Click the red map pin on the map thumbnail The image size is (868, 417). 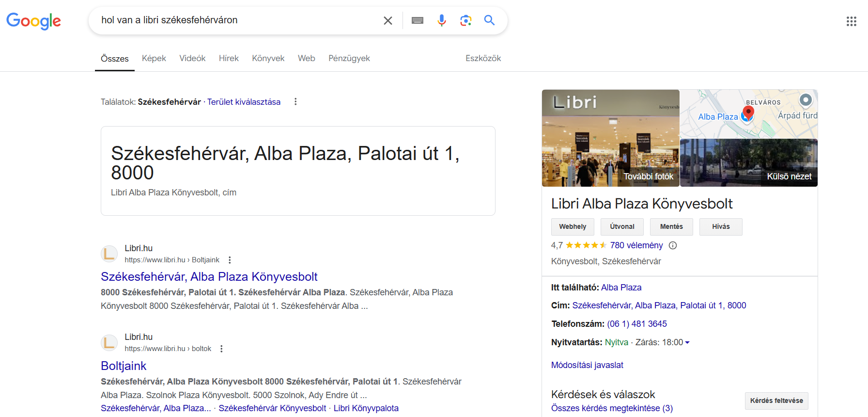click(x=748, y=113)
